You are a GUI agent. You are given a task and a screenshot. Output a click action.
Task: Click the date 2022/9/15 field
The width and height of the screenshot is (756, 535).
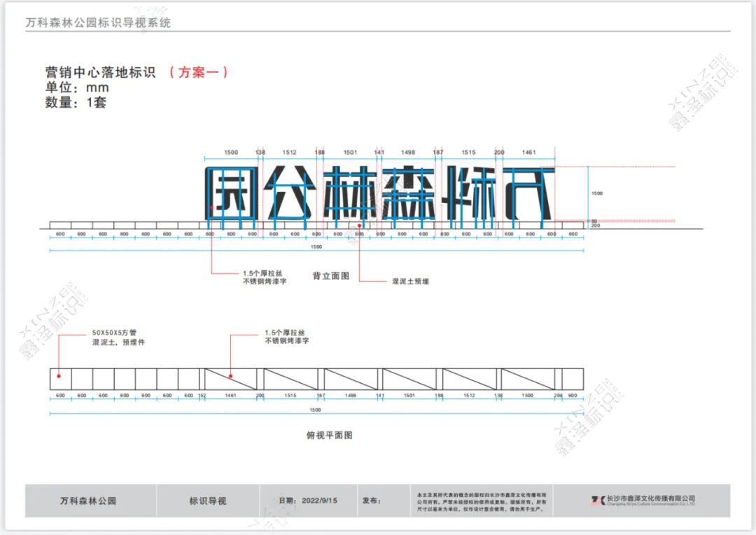point(308,501)
